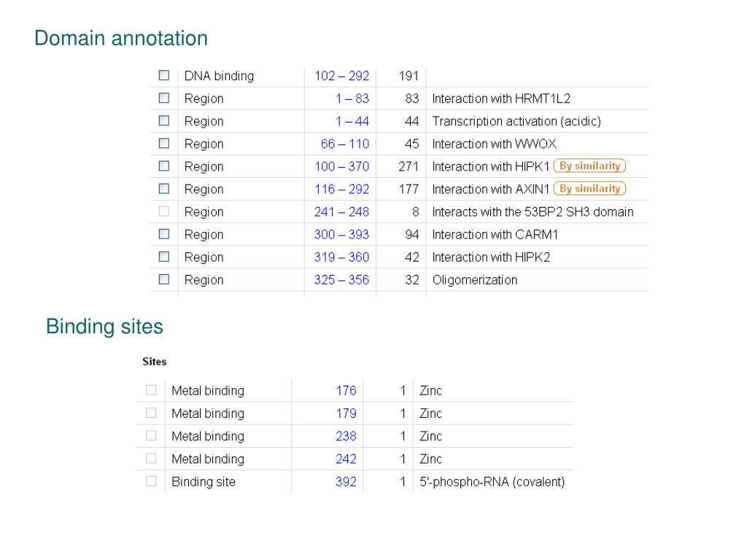
Task: Click length value 191 in DNA binding row
Action: [x=409, y=76]
